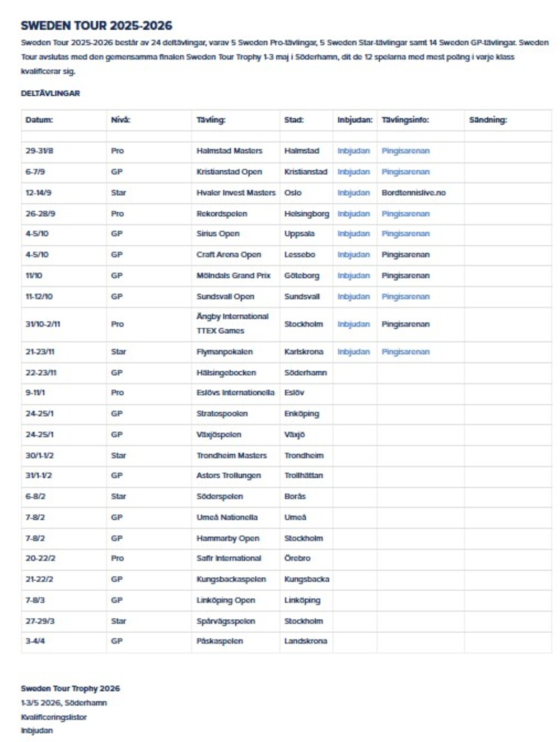Click Inbjudan link for Sirius Open
Viewport: 560px width, 742px height.
[353, 234]
